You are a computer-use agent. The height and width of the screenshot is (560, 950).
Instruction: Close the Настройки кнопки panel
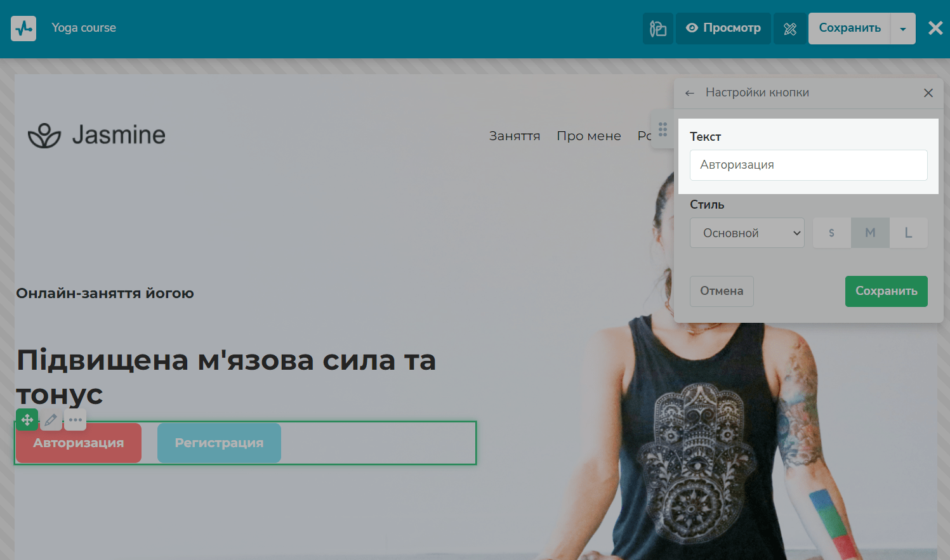tap(928, 93)
